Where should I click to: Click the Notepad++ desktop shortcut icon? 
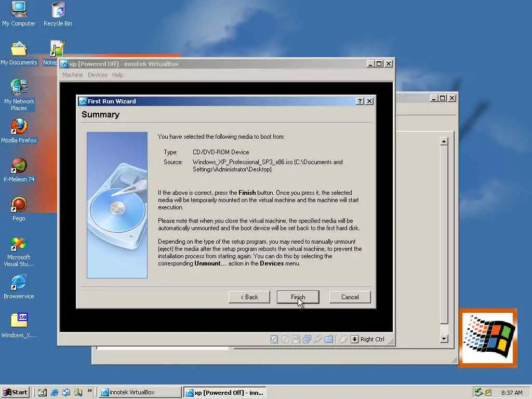click(x=57, y=48)
